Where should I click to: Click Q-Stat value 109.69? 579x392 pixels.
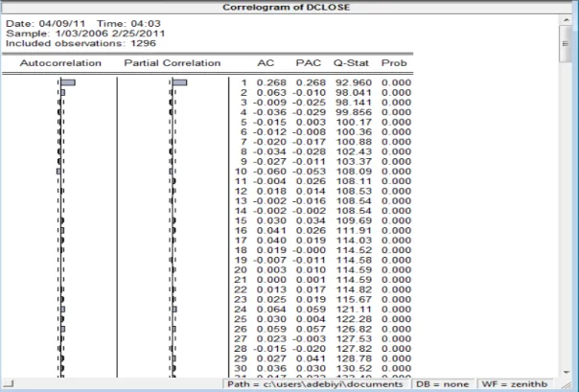tap(354, 220)
